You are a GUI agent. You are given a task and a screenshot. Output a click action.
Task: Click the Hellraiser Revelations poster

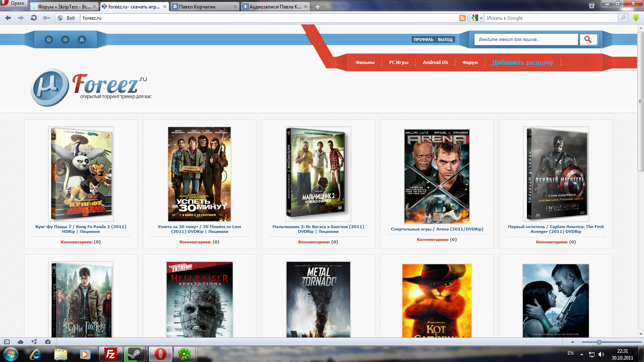200,300
